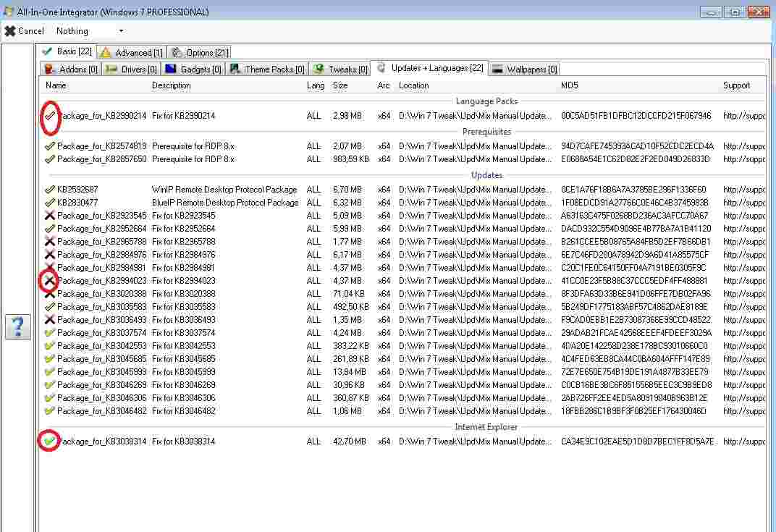Select the 'WinIP Remote Desktop Protocol Package' description
This screenshot has height=532, width=776.
click(224, 190)
